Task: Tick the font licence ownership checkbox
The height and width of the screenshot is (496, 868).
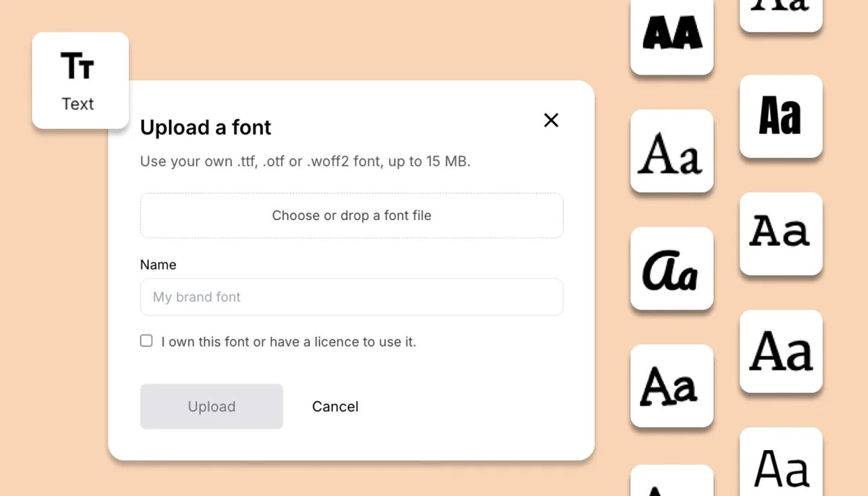Action: tap(146, 341)
